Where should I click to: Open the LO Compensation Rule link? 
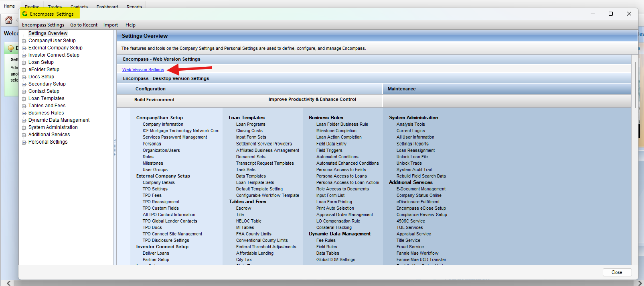(x=338, y=221)
